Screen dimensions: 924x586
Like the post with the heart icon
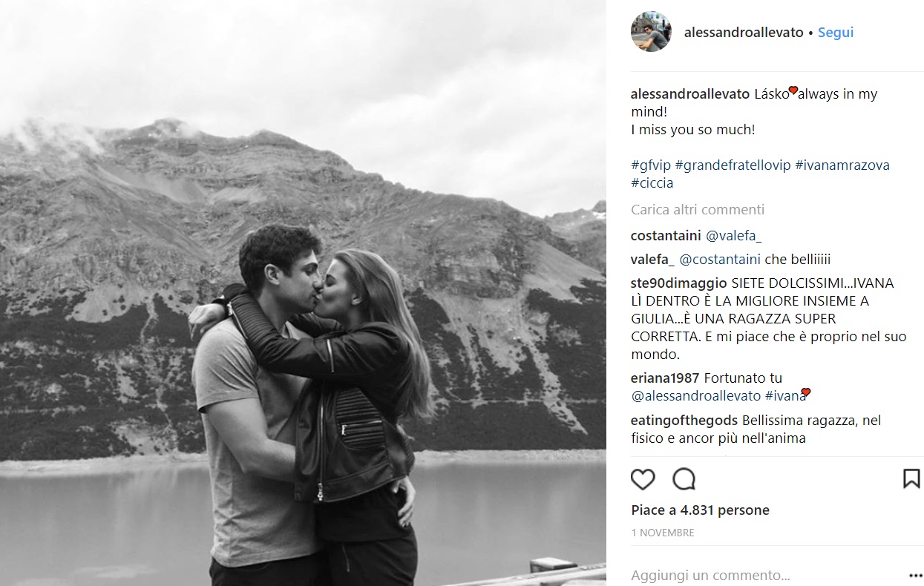tap(643, 479)
